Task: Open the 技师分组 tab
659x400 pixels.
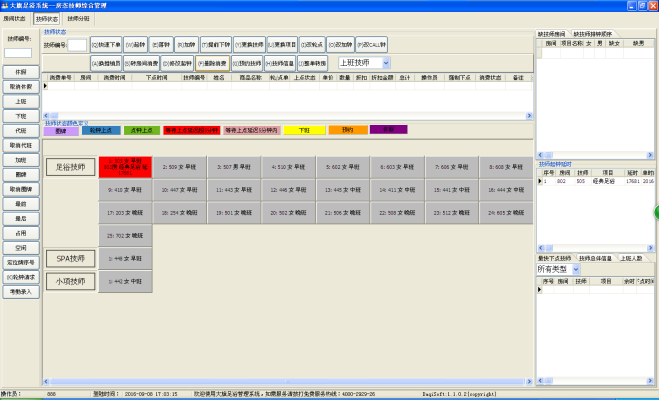Action: click(78, 18)
